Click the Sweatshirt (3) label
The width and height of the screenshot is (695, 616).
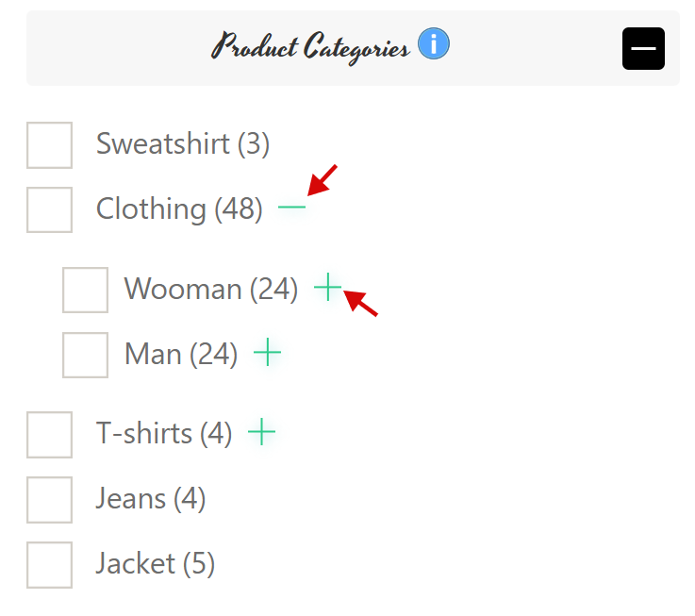183,143
